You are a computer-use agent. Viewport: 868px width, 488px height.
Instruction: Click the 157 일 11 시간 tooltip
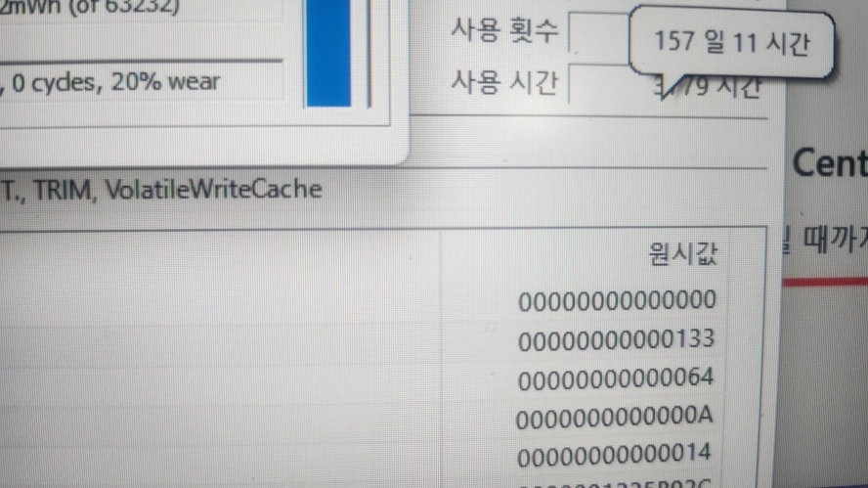(732, 43)
